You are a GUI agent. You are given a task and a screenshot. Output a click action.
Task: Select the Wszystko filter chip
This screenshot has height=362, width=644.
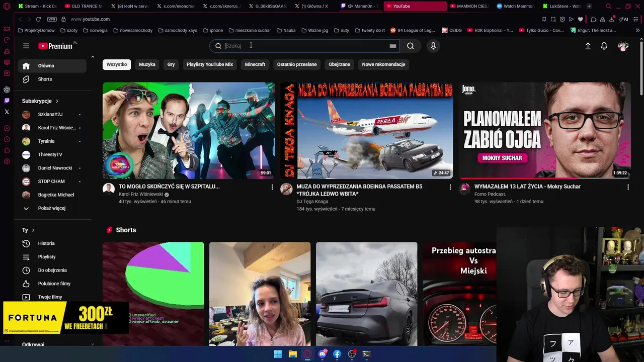[x=117, y=64]
